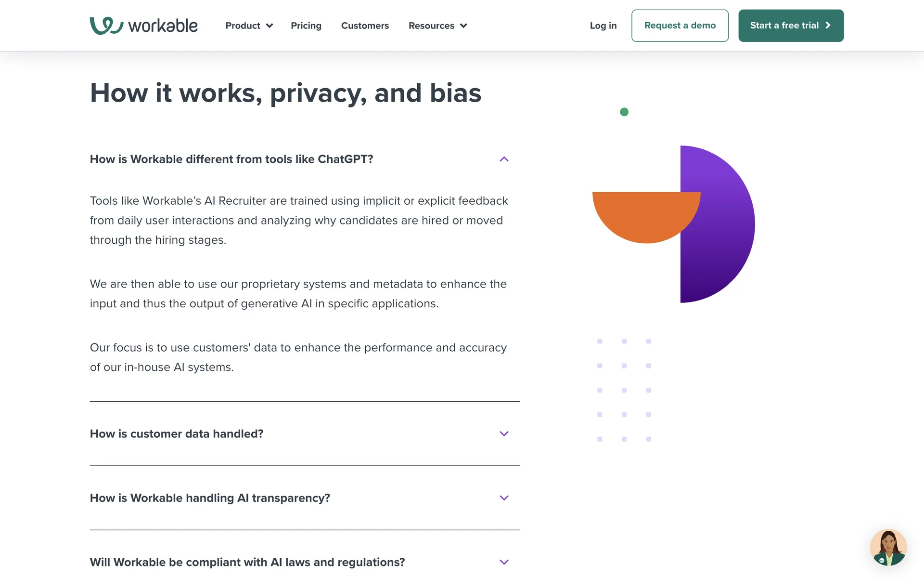Viewport: 924px width, 578px height.
Task: Open the Resources dropdown menu
Action: (x=431, y=26)
